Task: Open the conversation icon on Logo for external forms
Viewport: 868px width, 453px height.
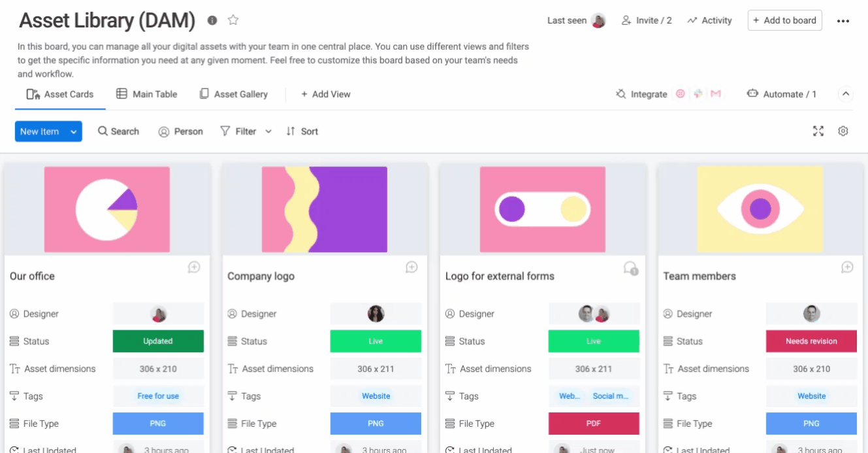Action: point(630,268)
